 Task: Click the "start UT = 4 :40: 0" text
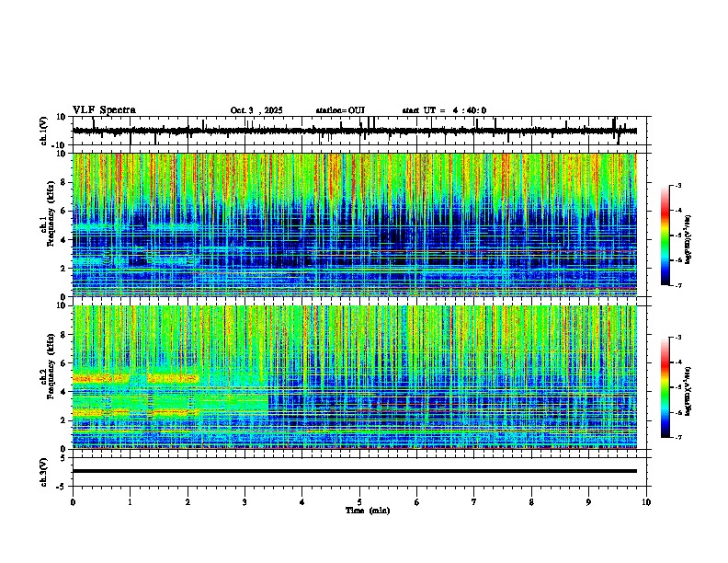[x=444, y=110]
